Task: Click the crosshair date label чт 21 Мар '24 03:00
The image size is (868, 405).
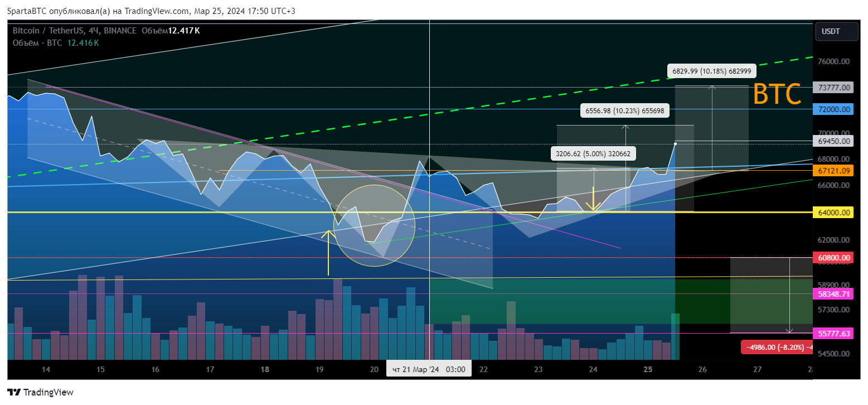Action: [429, 369]
